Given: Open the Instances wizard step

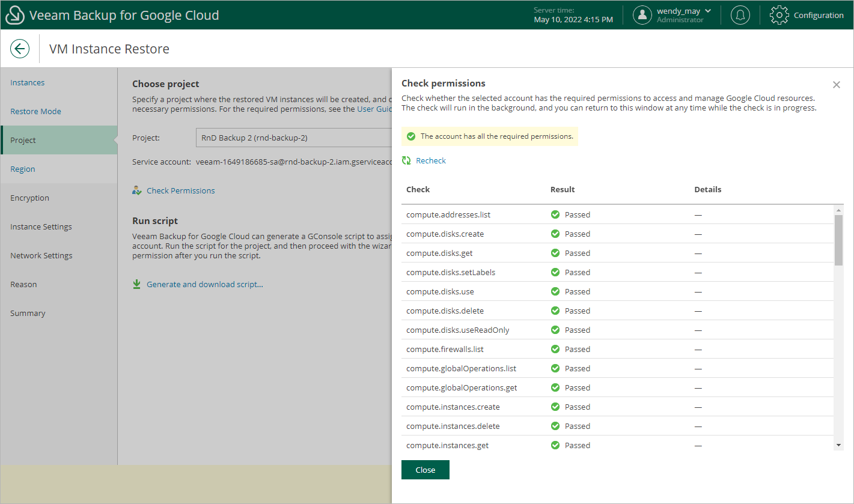Looking at the screenshot, I should tap(59, 82).
